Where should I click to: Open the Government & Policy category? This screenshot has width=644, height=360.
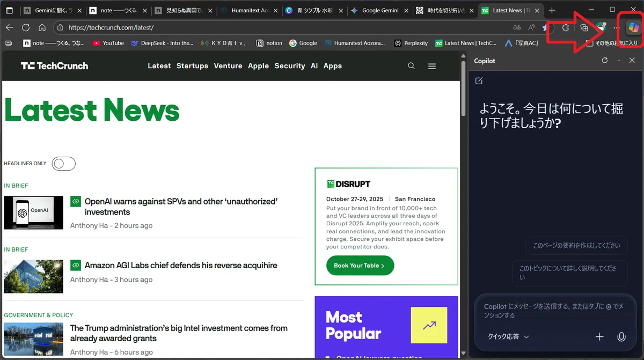click(x=39, y=315)
